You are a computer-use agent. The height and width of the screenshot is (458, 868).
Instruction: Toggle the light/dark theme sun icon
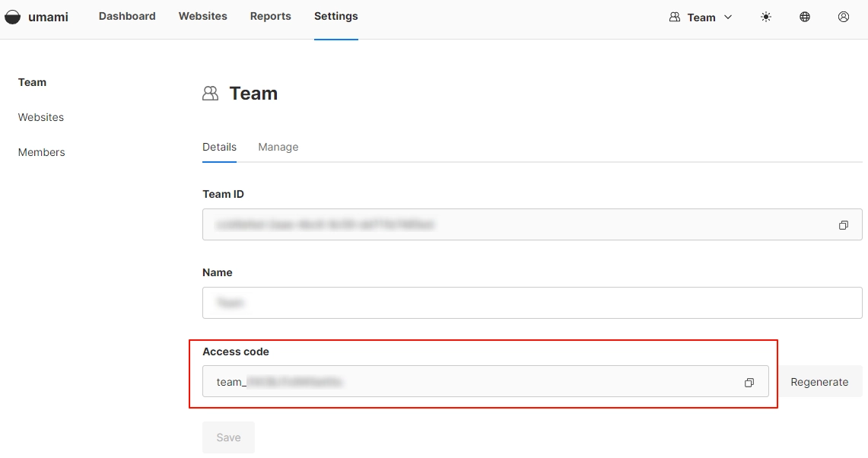click(x=766, y=17)
